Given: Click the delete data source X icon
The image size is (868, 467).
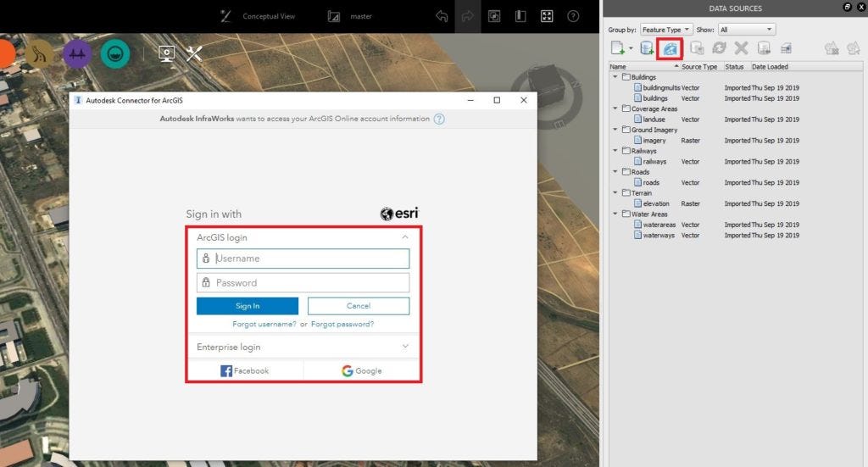Looking at the screenshot, I should tap(741, 48).
